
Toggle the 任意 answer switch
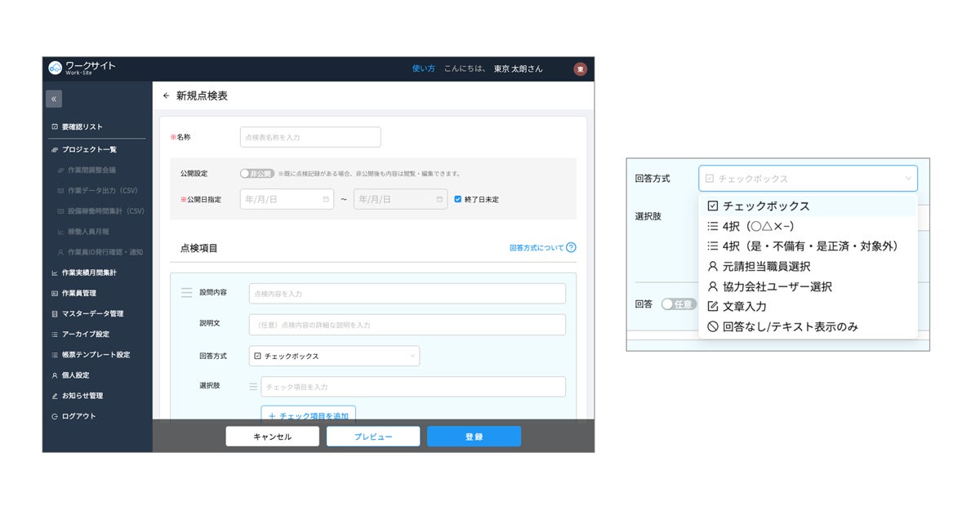[x=679, y=304]
